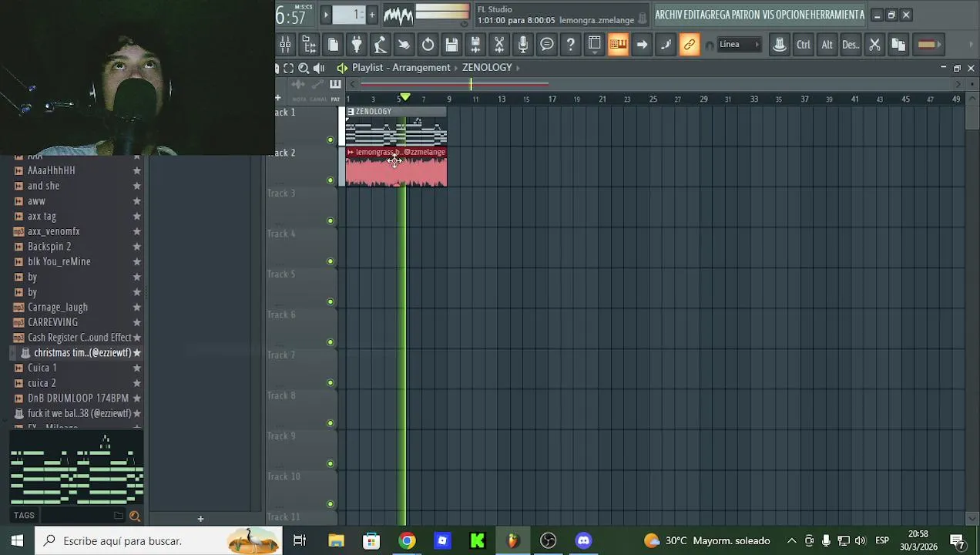
Task: Mute Track 9 with its green dot
Action: [331, 463]
